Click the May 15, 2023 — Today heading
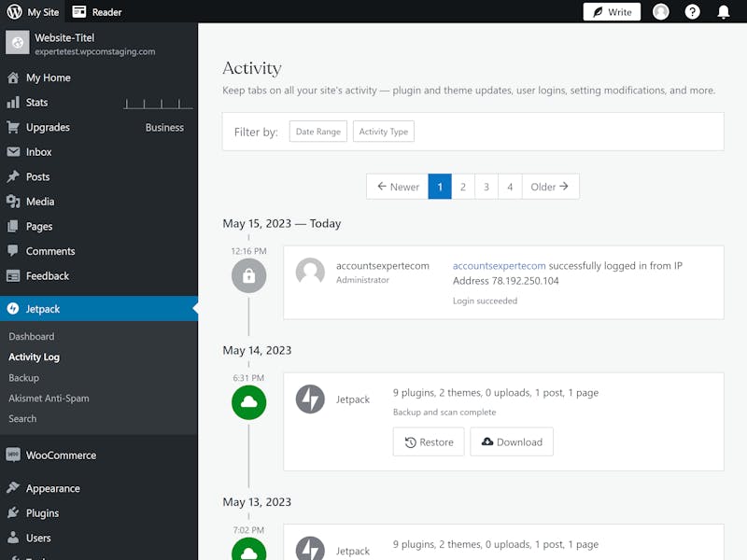The image size is (747, 560). [282, 223]
